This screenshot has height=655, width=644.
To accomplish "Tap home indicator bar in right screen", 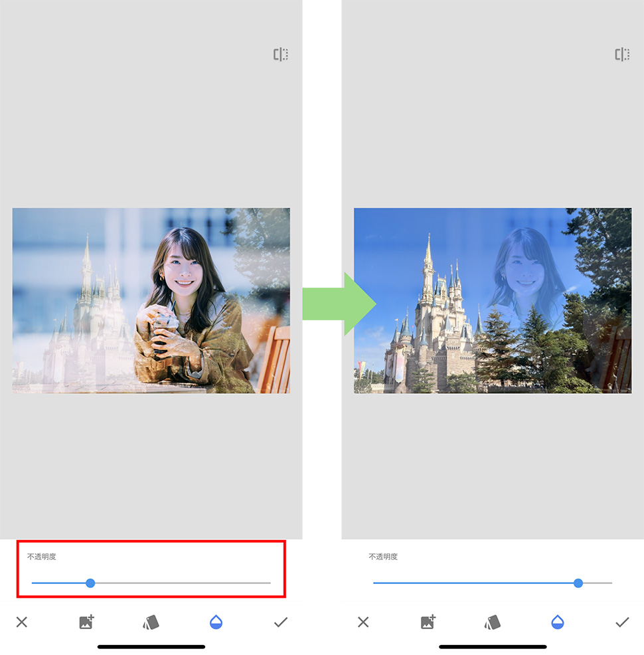I will tap(493, 646).
